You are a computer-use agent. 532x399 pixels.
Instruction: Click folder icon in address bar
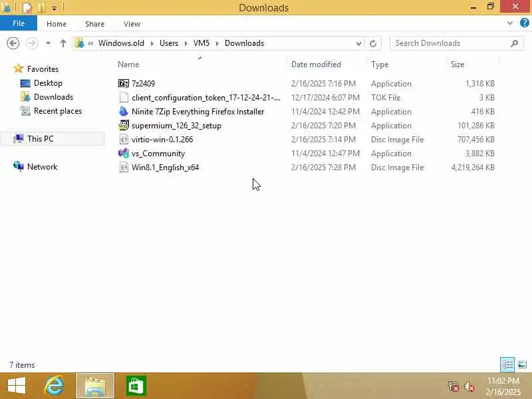(79, 43)
